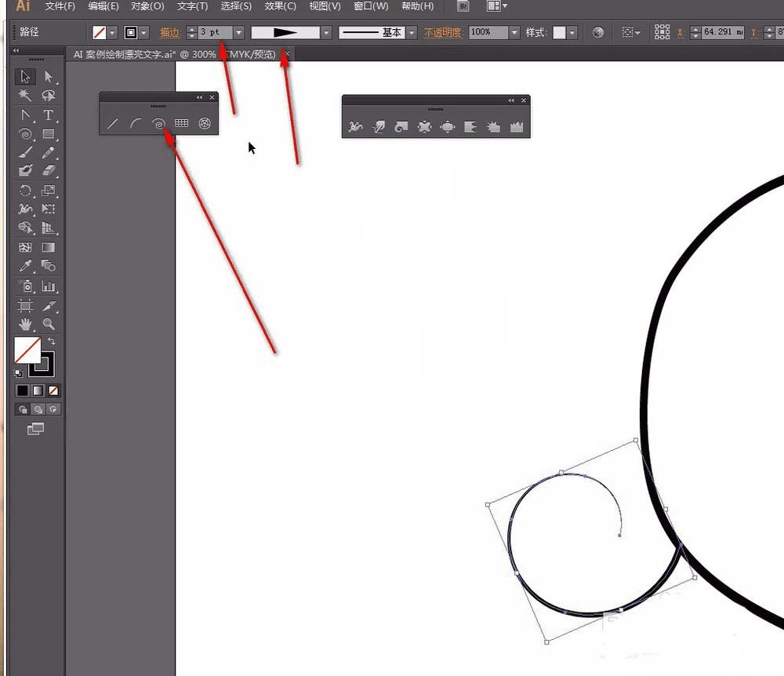Pick the Arc tool in floating panel
Image resolution: width=784 pixels, height=676 pixels.
[136, 123]
